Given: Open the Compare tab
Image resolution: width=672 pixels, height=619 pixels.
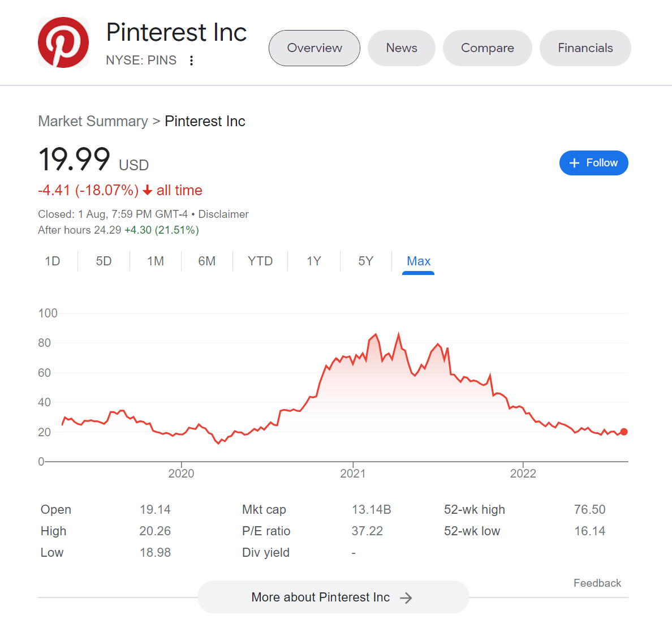Looking at the screenshot, I should click(488, 48).
